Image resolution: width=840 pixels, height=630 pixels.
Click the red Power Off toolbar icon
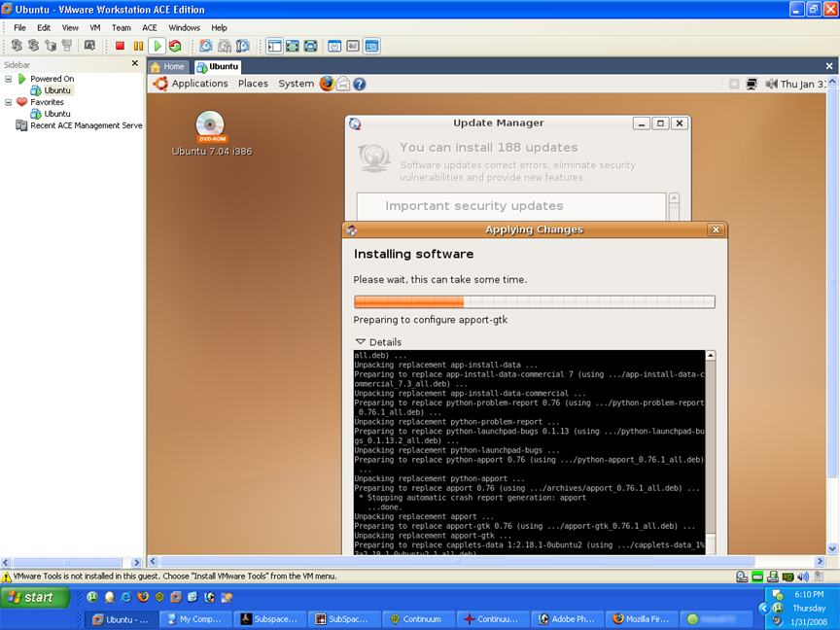120,46
